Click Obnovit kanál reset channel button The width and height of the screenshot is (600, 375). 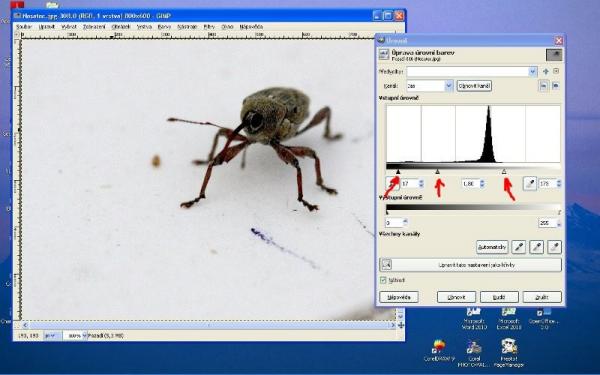pyautogui.click(x=474, y=86)
